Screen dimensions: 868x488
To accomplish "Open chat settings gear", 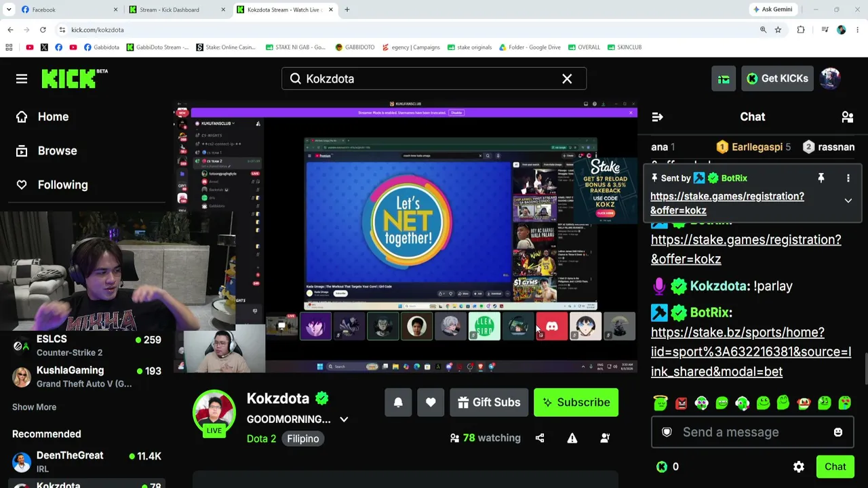I will click(x=799, y=467).
